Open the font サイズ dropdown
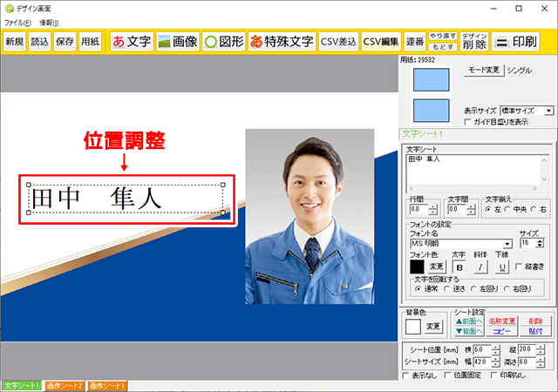 tap(539, 245)
